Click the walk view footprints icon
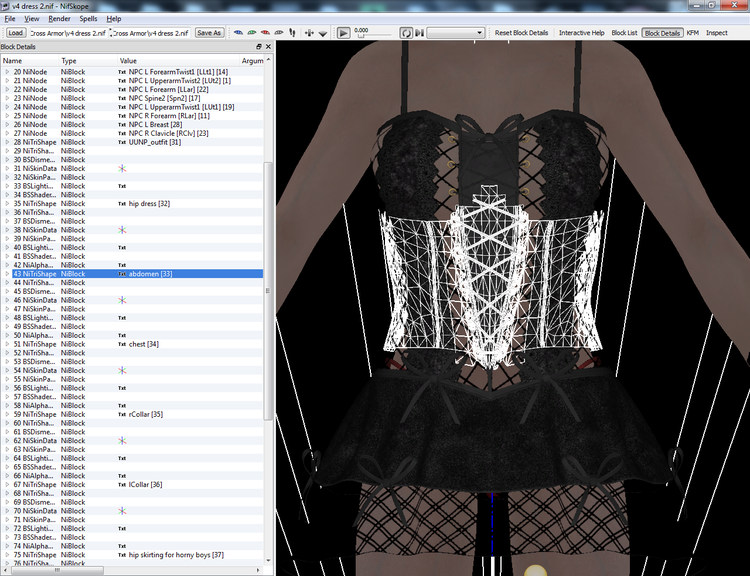The height and width of the screenshot is (576, 750). tap(292, 33)
